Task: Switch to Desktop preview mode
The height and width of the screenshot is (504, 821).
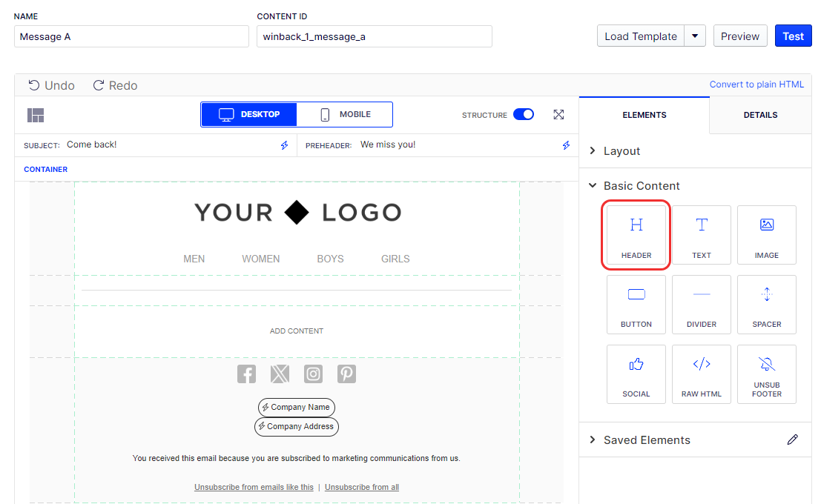Action: pos(249,115)
